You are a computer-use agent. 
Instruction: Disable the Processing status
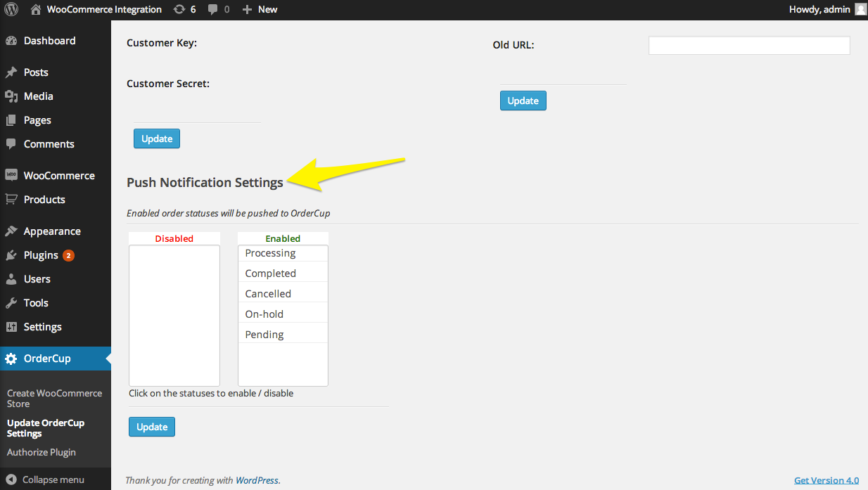pos(283,253)
